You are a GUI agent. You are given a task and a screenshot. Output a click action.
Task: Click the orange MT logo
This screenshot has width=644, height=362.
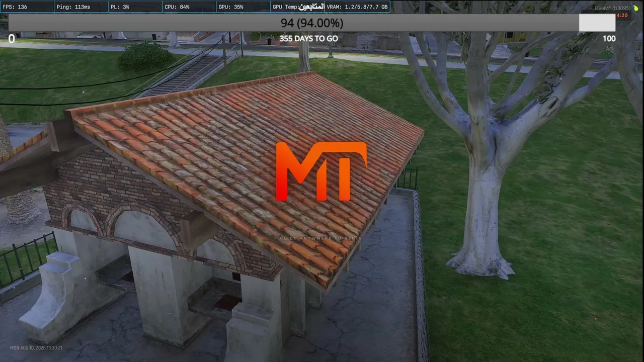(x=321, y=171)
